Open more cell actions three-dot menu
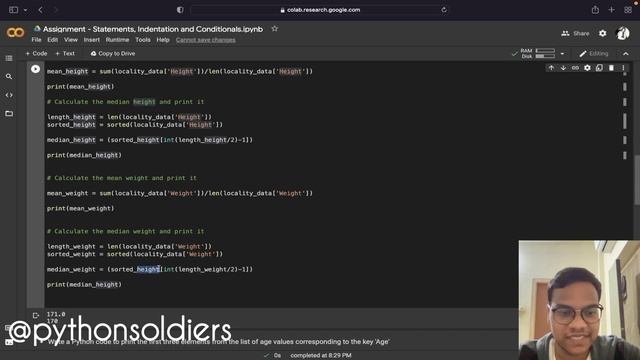The width and height of the screenshot is (640, 360). 623,68
